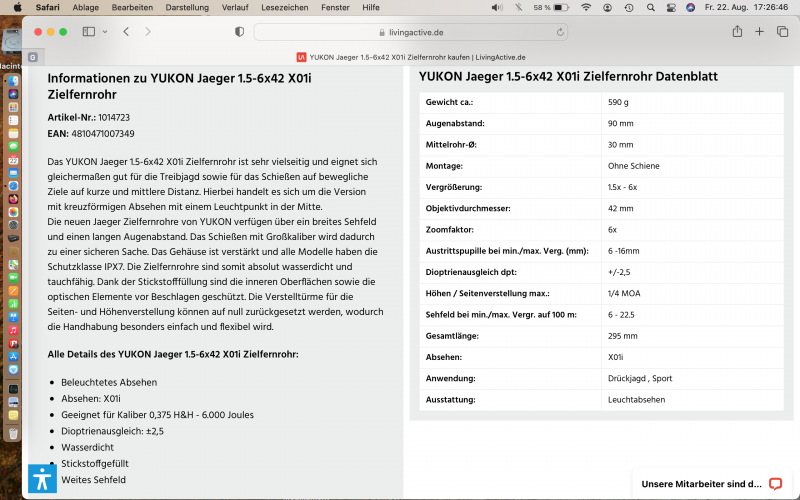The height and width of the screenshot is (500, 800).
Task: Click the volume icon in menu bar
Action: click(x=496, y=7)
